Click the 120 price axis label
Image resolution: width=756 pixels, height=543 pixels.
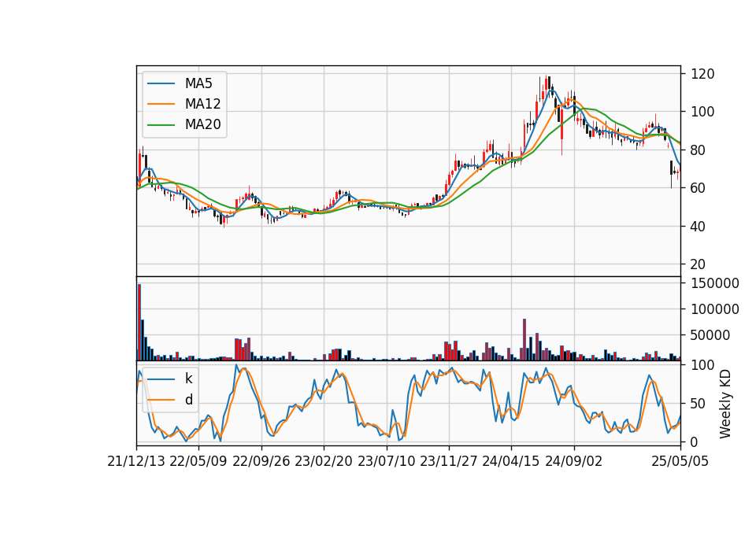click(702, 74)
